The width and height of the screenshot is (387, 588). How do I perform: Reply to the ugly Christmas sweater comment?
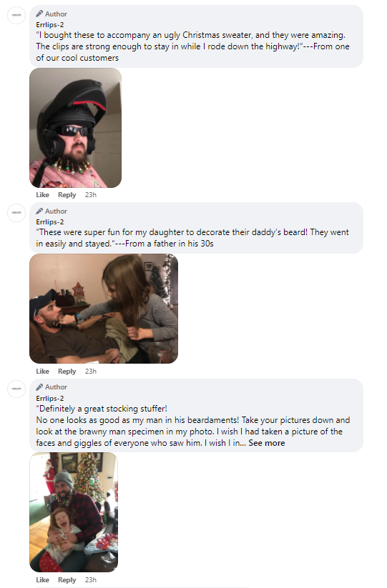tap(67, 195)
